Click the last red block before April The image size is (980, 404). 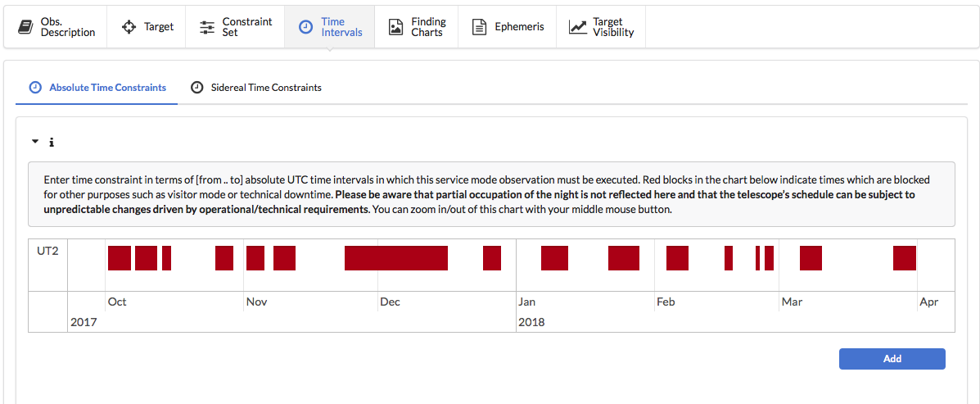click(x=904, y=258)
